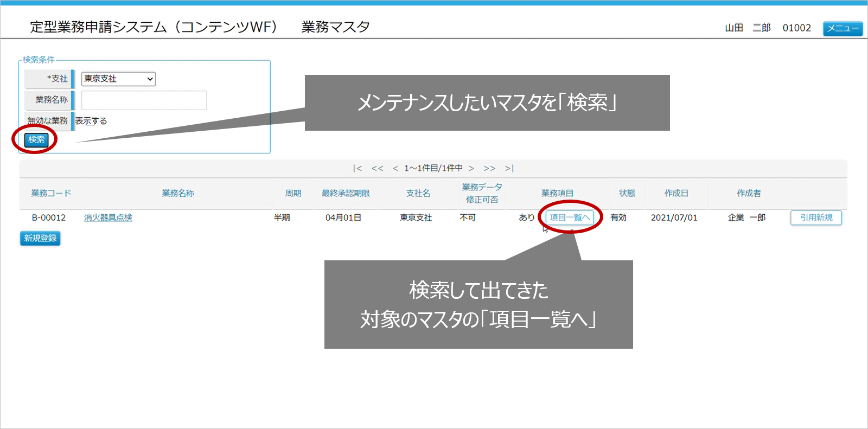
Task: Open the メニュー button in the header
Action: pyautogui.click(x=843, y=28)
